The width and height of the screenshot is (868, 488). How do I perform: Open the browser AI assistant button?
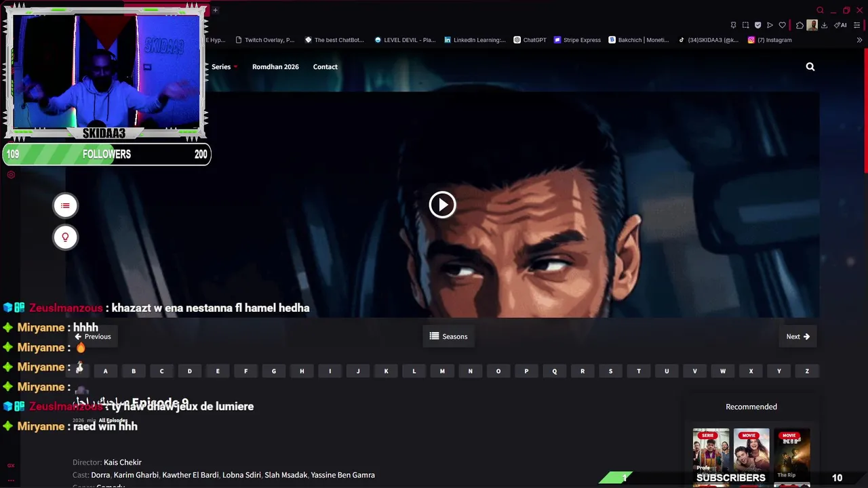pyautogui.click(x=840, y=25)
